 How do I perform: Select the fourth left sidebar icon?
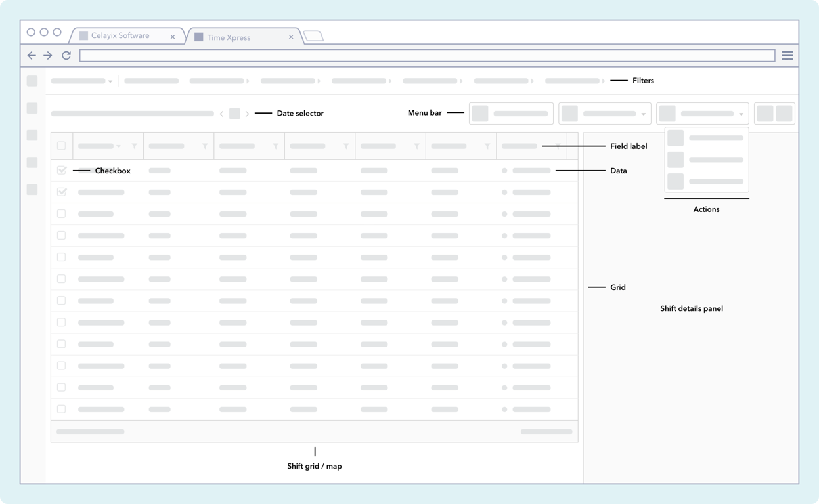click(32, 162)
